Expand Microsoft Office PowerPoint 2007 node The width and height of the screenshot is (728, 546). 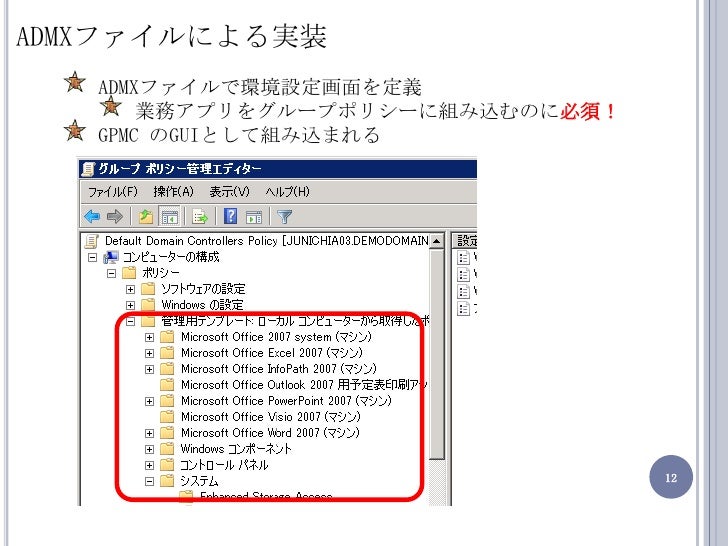[x=150, y=401]
